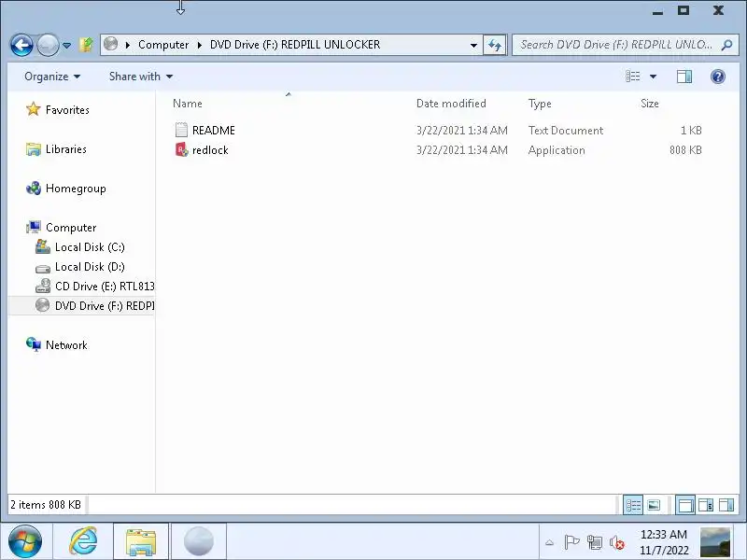Click the muted volume tray icon

pyautogui.click(x=617, y=542)
